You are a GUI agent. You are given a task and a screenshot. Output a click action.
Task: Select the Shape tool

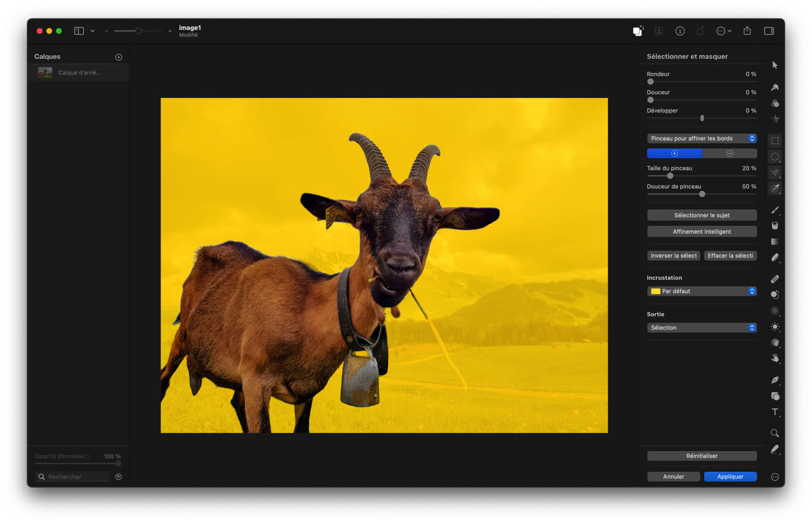coord(775,396)
